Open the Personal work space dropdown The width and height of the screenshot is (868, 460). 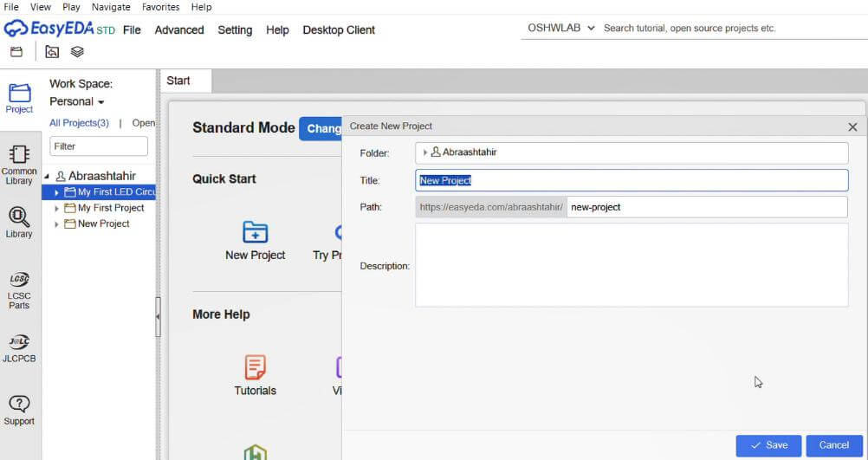[76, 102]
